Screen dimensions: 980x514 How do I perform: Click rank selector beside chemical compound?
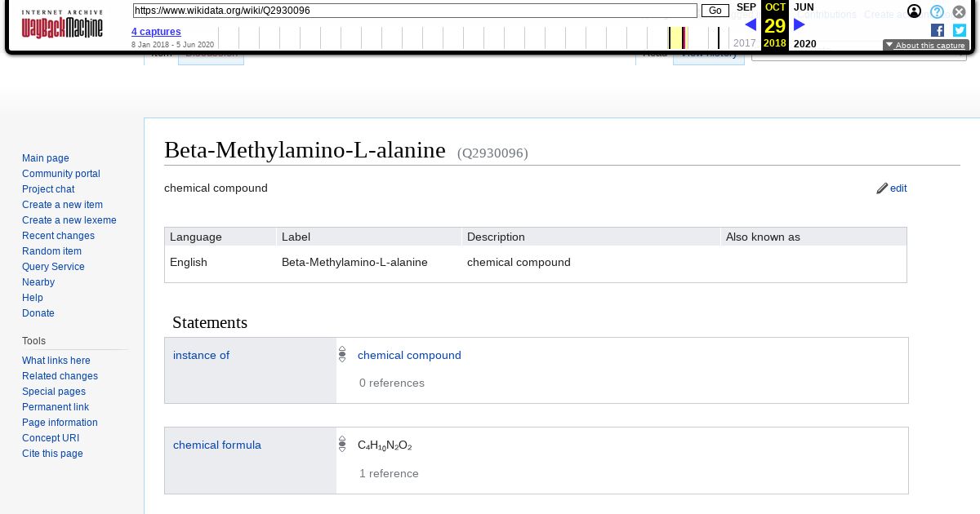point(342,355)
